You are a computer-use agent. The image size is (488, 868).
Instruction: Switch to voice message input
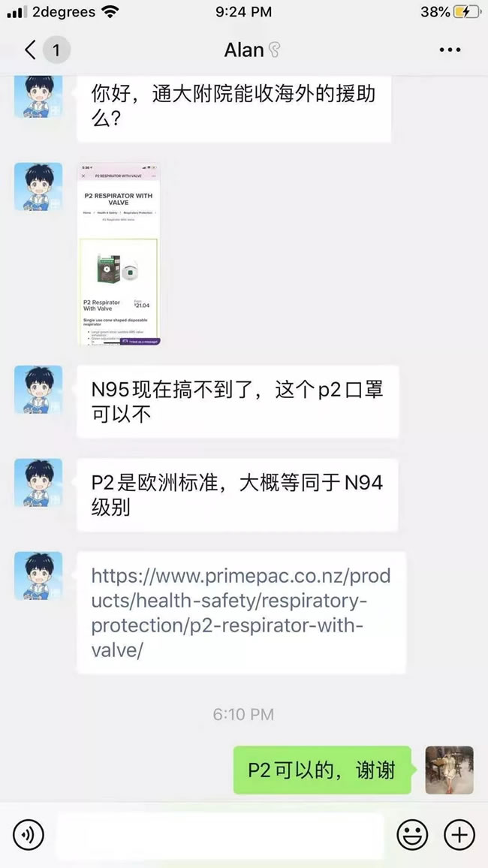pyautogui.click(x=29, y=834)
